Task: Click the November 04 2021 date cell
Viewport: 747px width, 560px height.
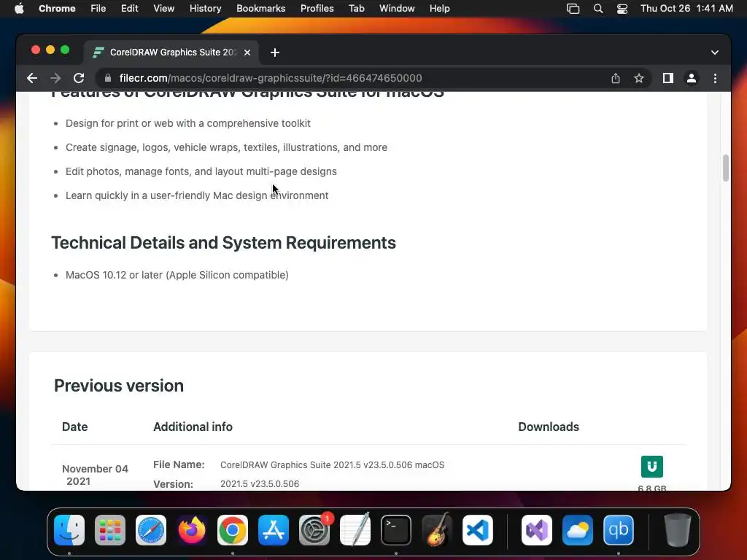Action: pyautogui.click(x=95, y=475)
